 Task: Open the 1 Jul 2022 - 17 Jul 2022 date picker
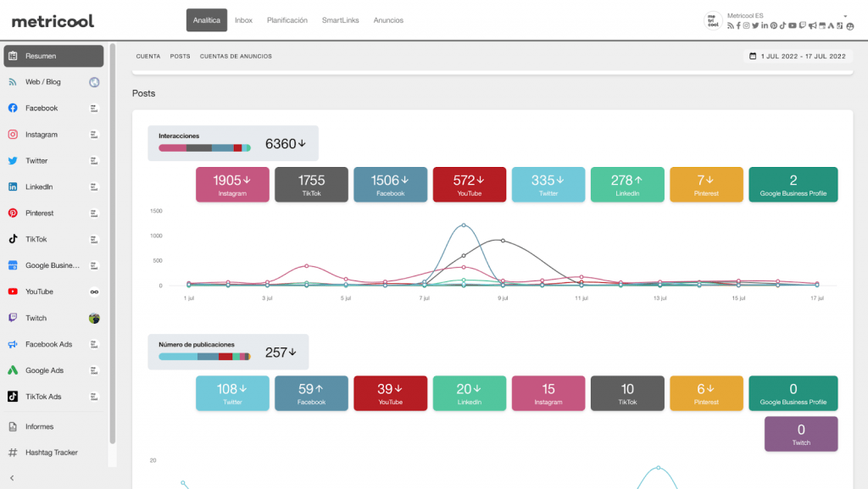798,56
